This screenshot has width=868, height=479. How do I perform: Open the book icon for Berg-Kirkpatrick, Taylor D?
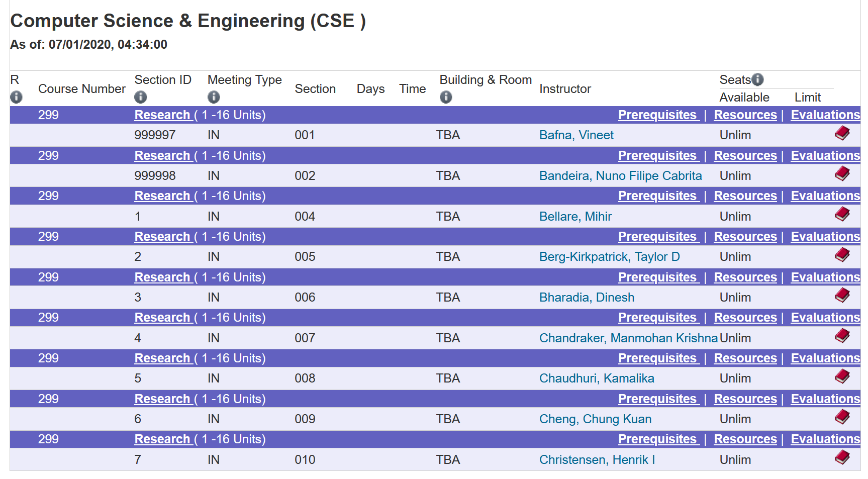(x=842, y=255)
